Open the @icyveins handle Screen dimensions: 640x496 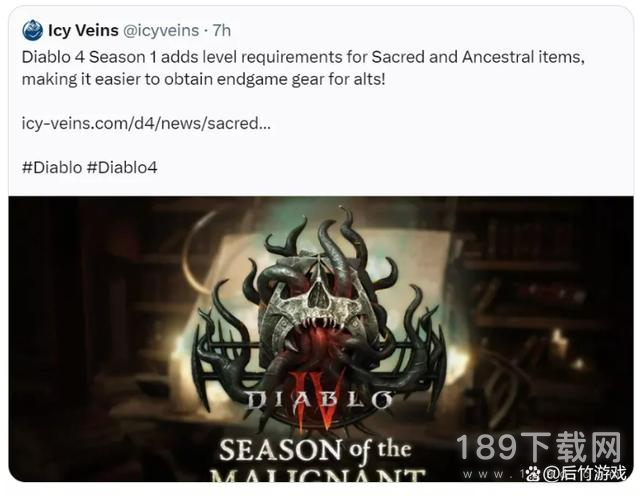161,31
